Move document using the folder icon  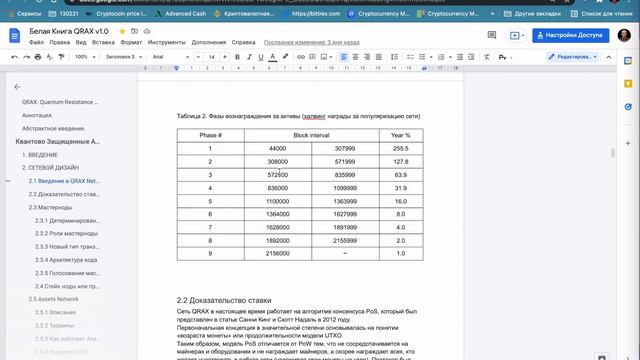click(x=134, y=31)
